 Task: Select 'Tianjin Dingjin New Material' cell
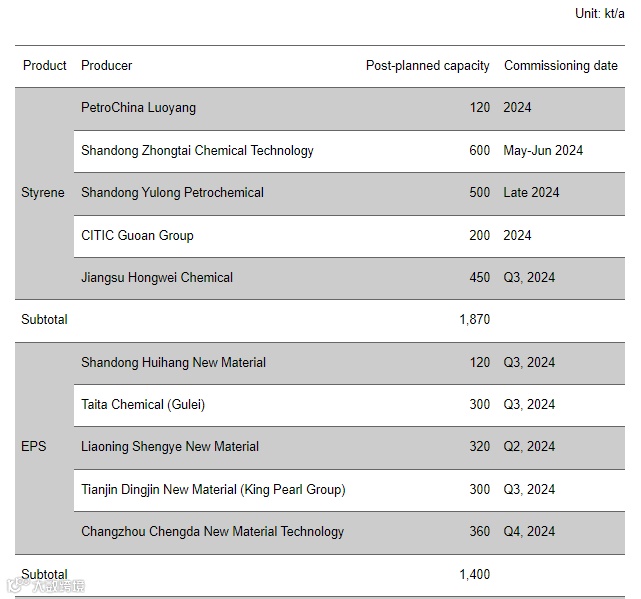coord(213,490)
